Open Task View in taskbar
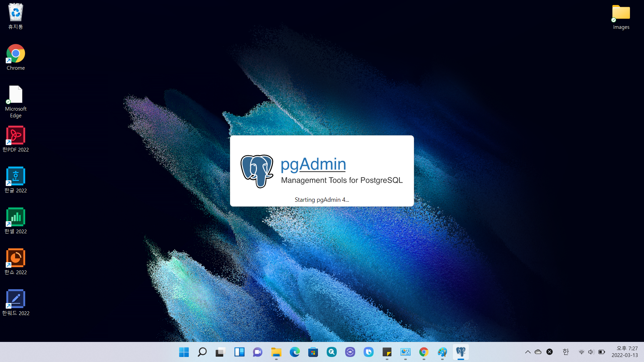The image size is (644, 362). tap(220, 352)
